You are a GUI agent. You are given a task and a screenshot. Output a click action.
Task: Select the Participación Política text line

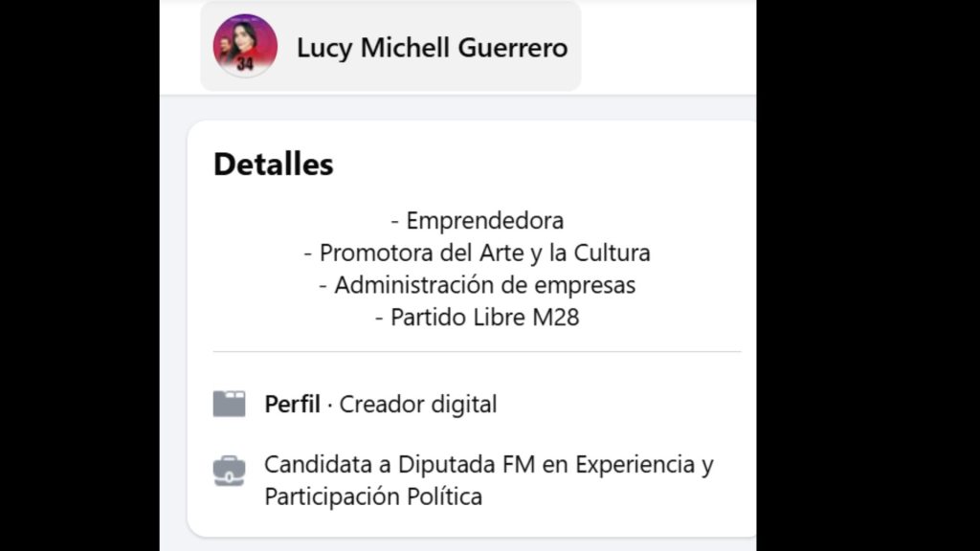click(373, 496)
